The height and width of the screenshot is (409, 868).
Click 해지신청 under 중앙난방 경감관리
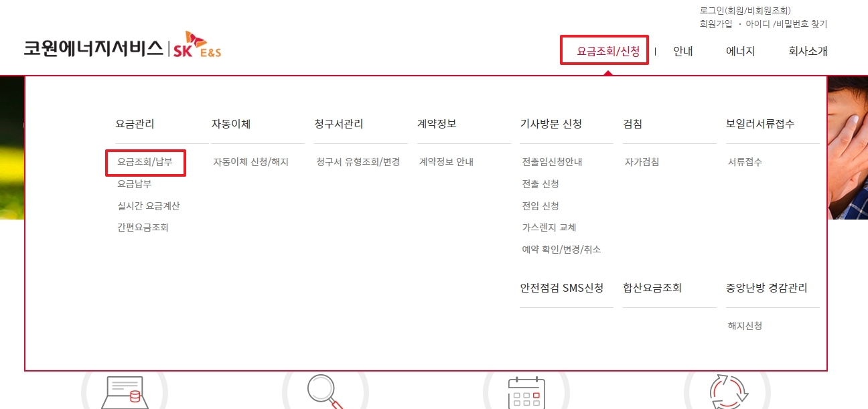point(745,326)
